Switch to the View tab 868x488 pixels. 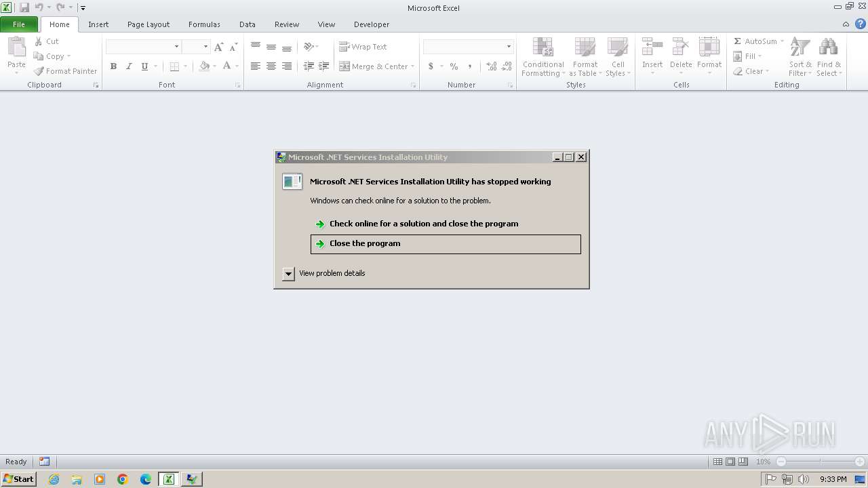(326, 24)
